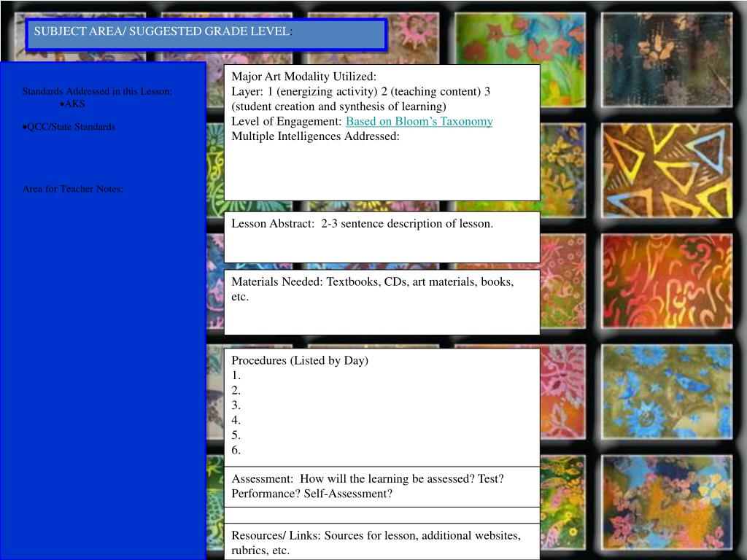
Task: Click procedure step number 4
Action: point(236,420)
